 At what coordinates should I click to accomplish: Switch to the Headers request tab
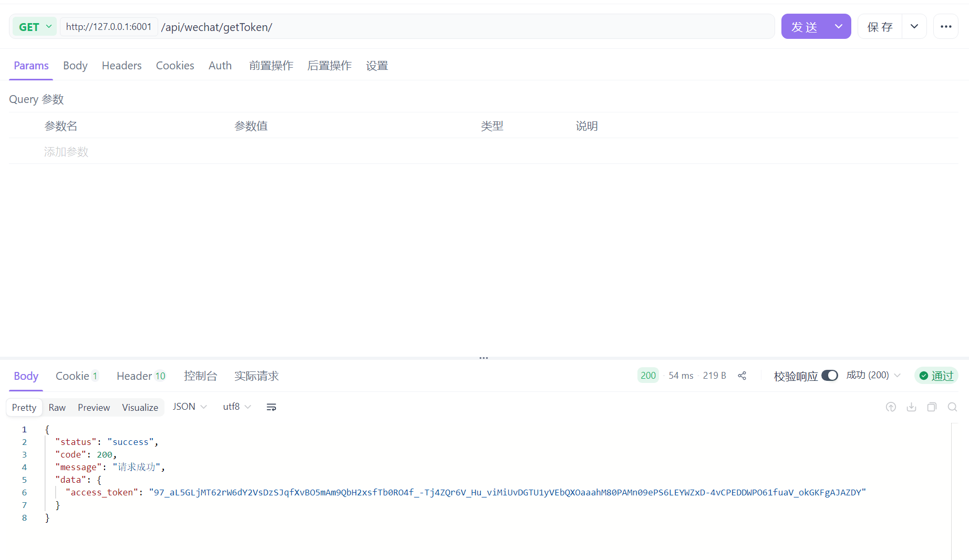tap(121, 65)
